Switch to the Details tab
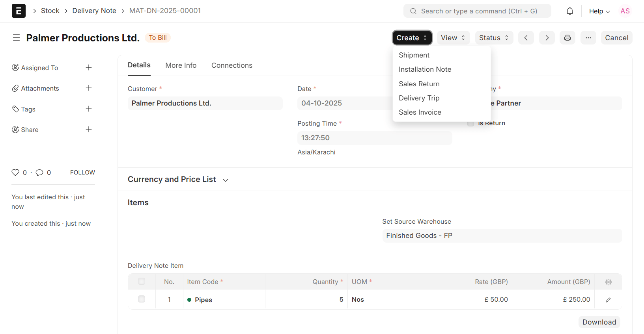The width and height of the screenshot is (644, 334). tap(139, 65)
